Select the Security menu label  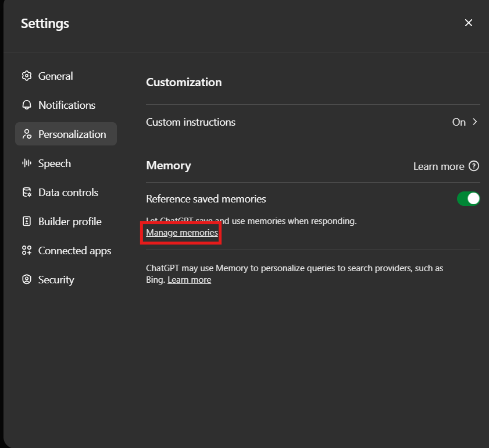coord(56,280)
